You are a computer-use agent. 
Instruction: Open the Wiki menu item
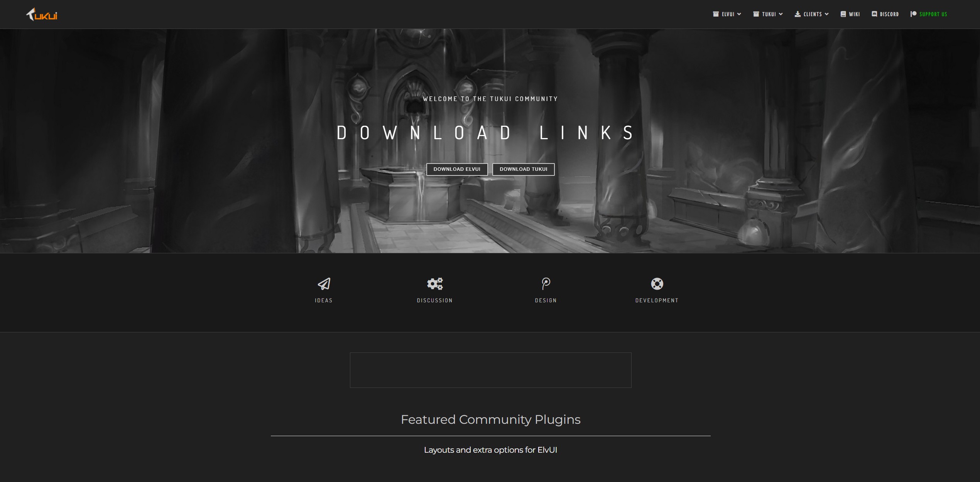[x=854, y=14]
